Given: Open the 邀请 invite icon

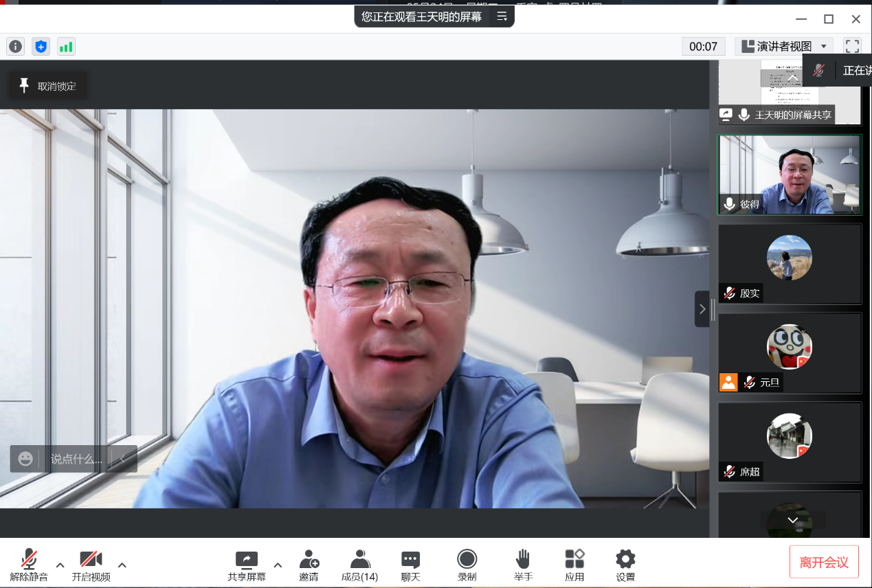Looking at the screenshot, I should (x=309, y=565).
